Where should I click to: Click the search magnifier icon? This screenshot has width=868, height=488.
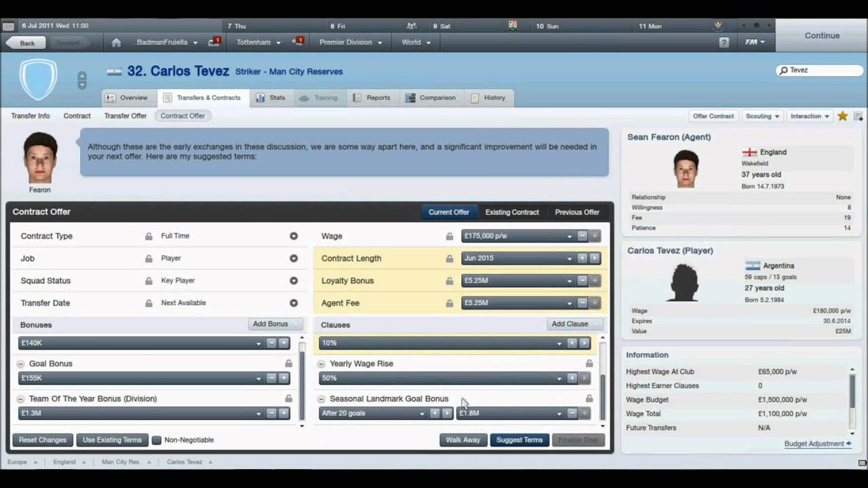pyautogui.click(x=784, y=70)
